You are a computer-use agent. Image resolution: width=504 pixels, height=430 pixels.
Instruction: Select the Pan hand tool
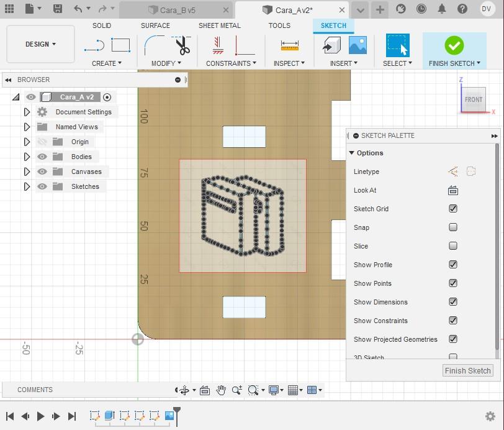tap(221, 390)
